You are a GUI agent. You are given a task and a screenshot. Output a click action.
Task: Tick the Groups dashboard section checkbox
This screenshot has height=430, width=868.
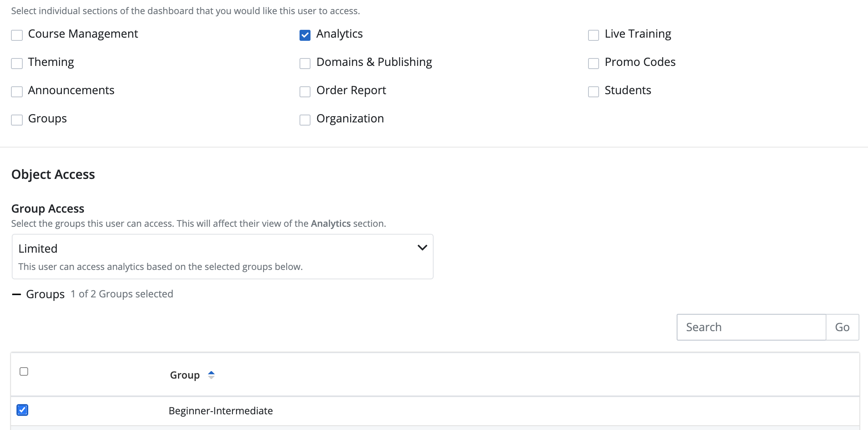(x=17, y=120)
